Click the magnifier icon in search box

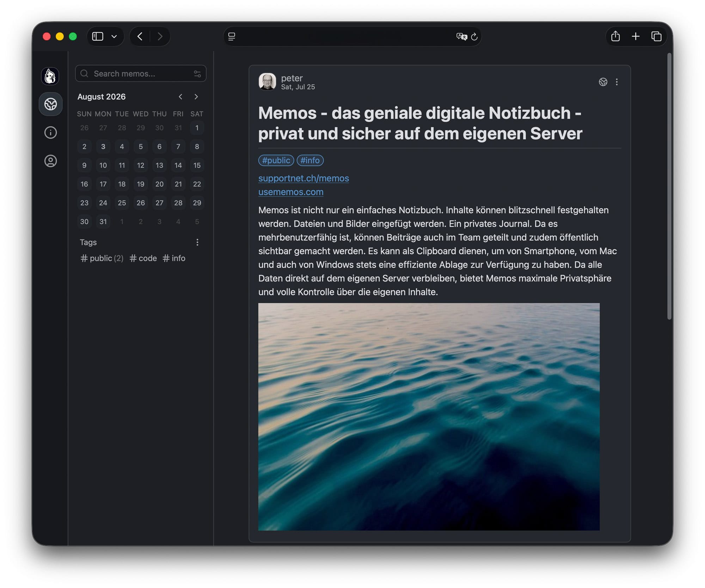[x=84, y=73]
